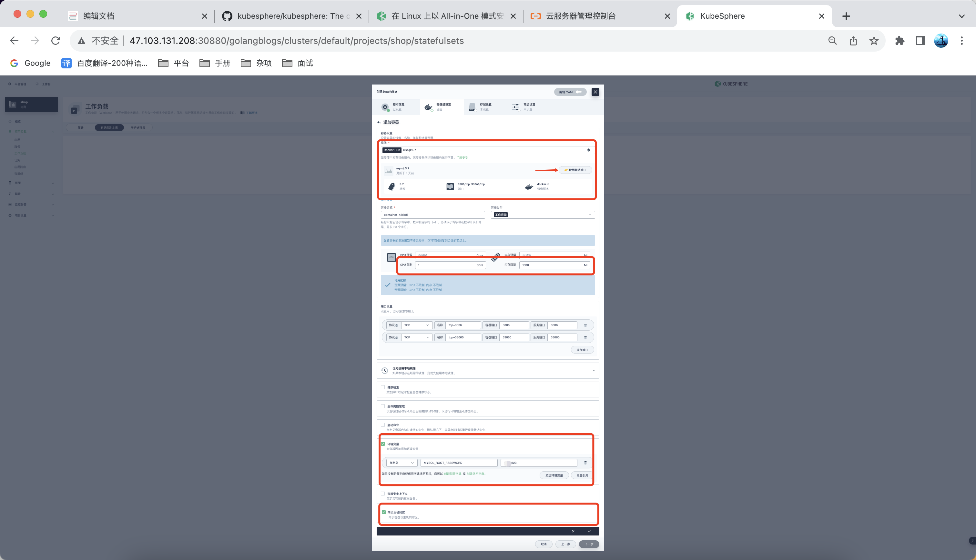Click the 取消 button
The width and height of the screenshot is (976, 560).
(544, 544)
